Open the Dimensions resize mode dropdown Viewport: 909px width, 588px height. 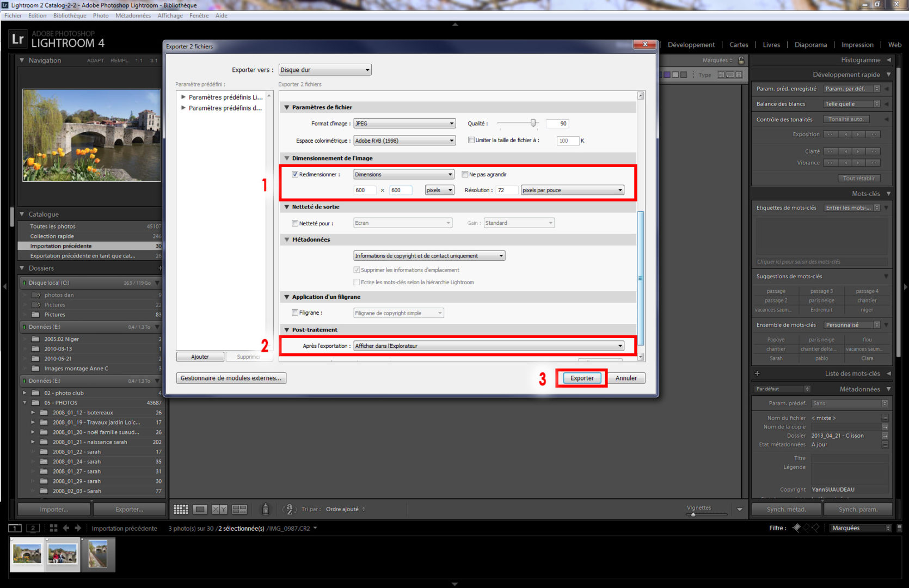[x=403, y=175]
